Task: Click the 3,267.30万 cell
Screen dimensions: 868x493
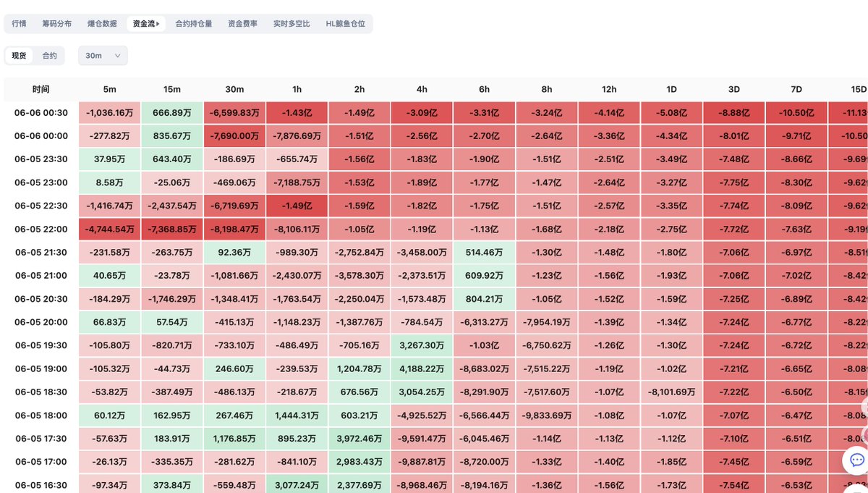Action: 422,345
